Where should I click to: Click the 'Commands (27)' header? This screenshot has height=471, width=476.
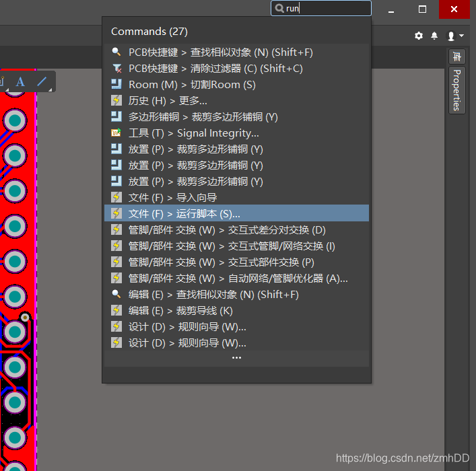(149, 31)
